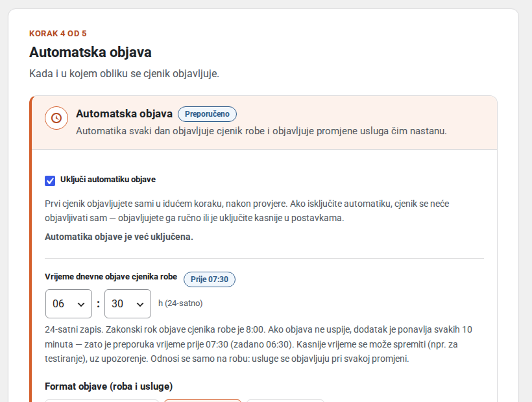
Task: Click Kada i u kojem obliku subtitle
Action: tap(124, 73)
